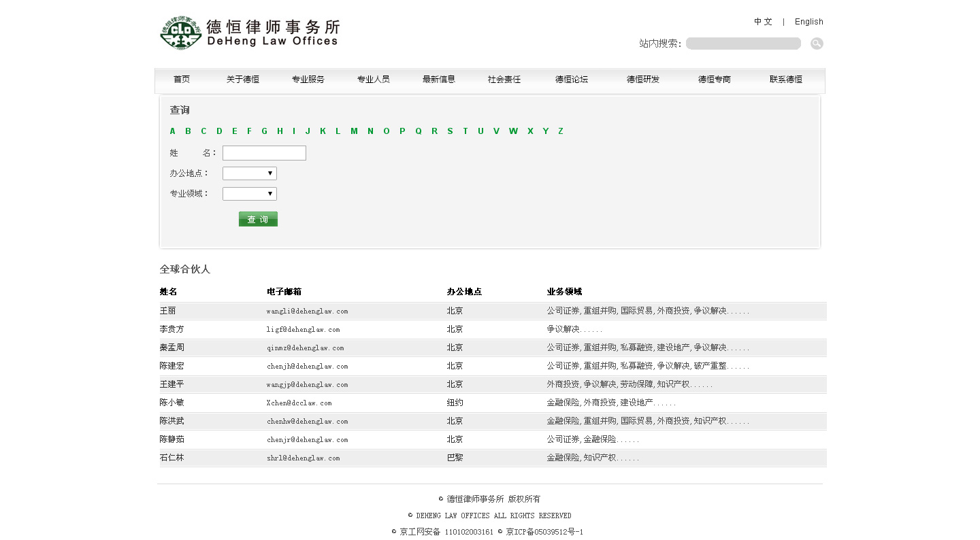Click the 姓名 column header

168,292
